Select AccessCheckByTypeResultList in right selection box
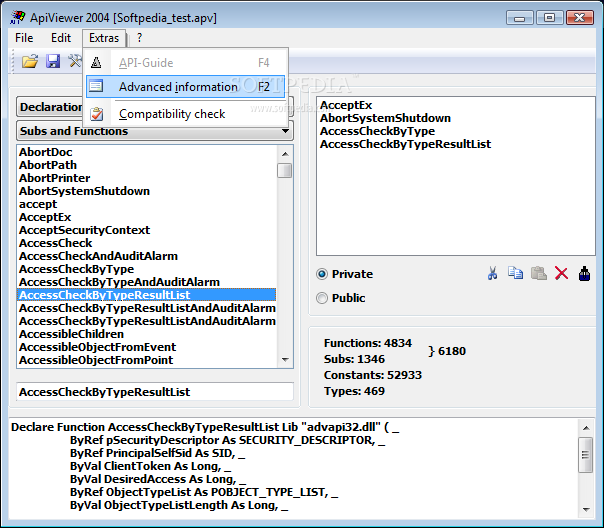Screen dimensions: 604x528 pos(405,144)
